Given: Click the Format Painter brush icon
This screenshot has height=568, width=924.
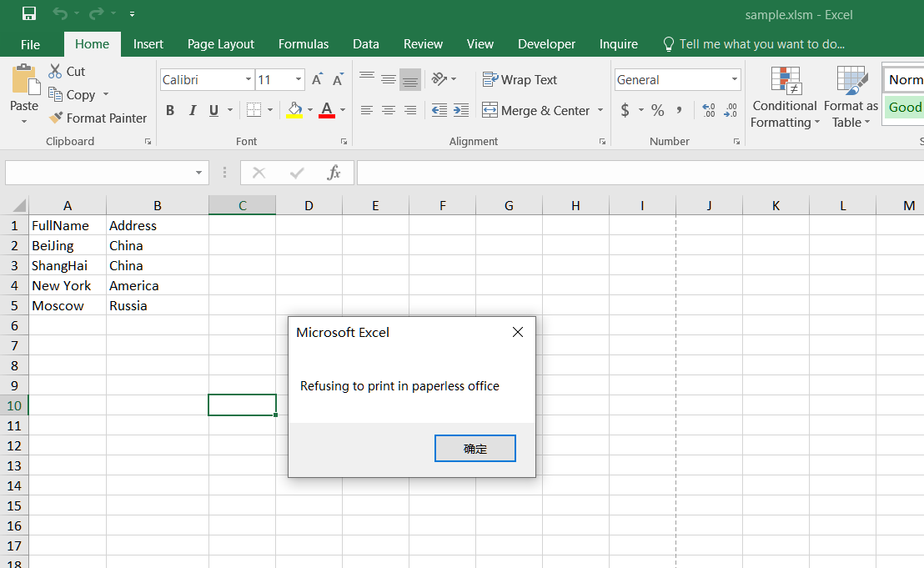Looking at the screenshot, I should click(x=56, y=118).
